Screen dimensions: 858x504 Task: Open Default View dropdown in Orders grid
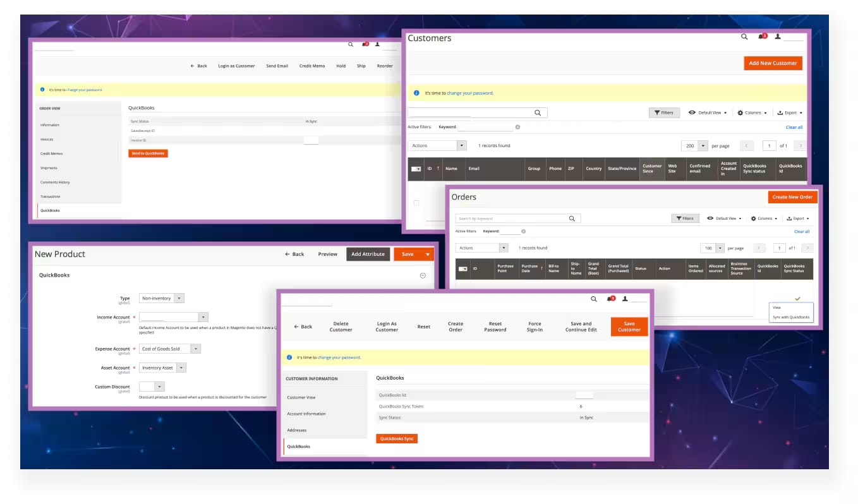coord(725,219)
